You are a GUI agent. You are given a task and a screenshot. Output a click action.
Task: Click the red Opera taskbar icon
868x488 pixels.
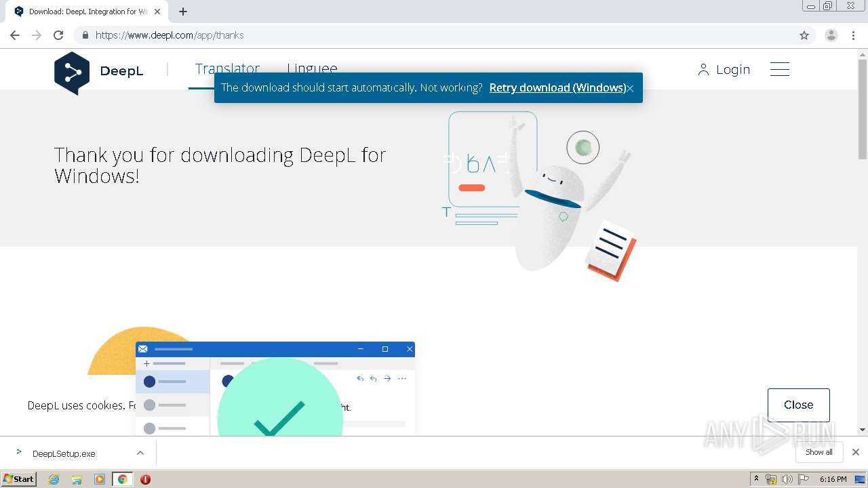pyautogui.click(x=145, y=479)
